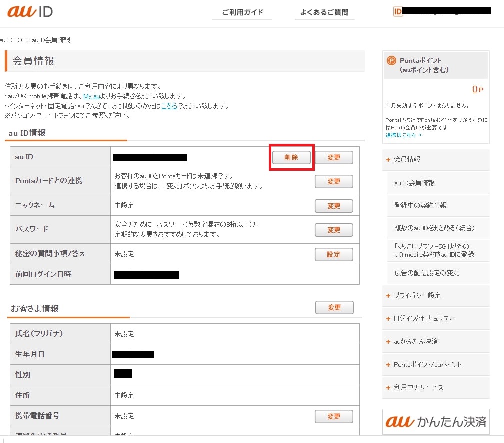Click the orange ID icon in header
Viewport: 504px width, 443px height.
tap(398, 12)
